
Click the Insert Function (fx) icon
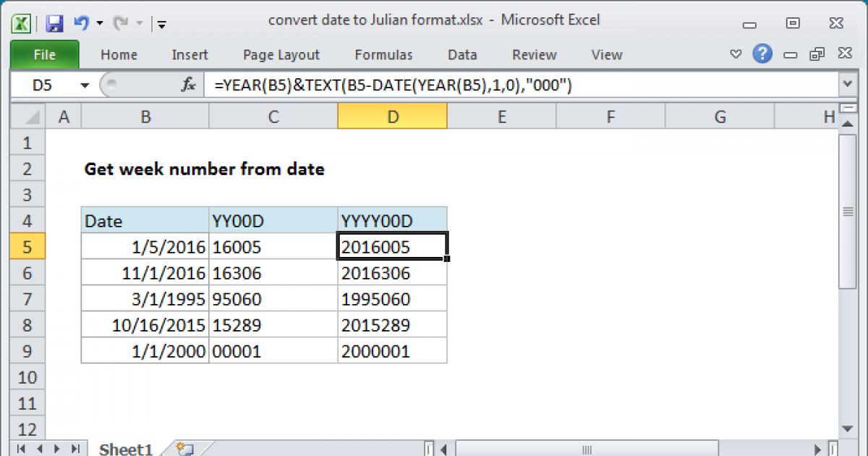point(188,85)
